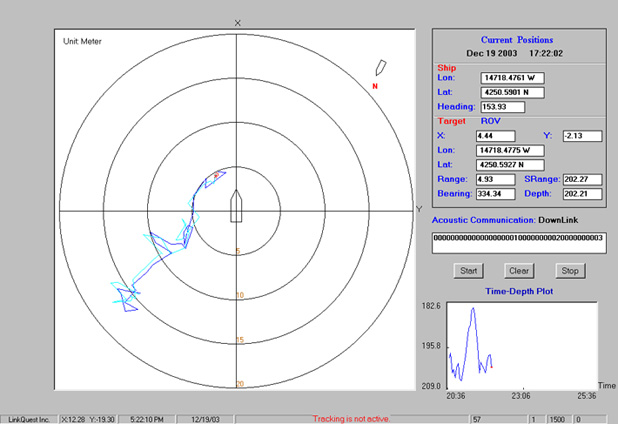The width and height of the screenshot is (618, 424).
Task: Click the 'Tracking is not active' status message
Action: pyautogui.click(x=351, y=418)
